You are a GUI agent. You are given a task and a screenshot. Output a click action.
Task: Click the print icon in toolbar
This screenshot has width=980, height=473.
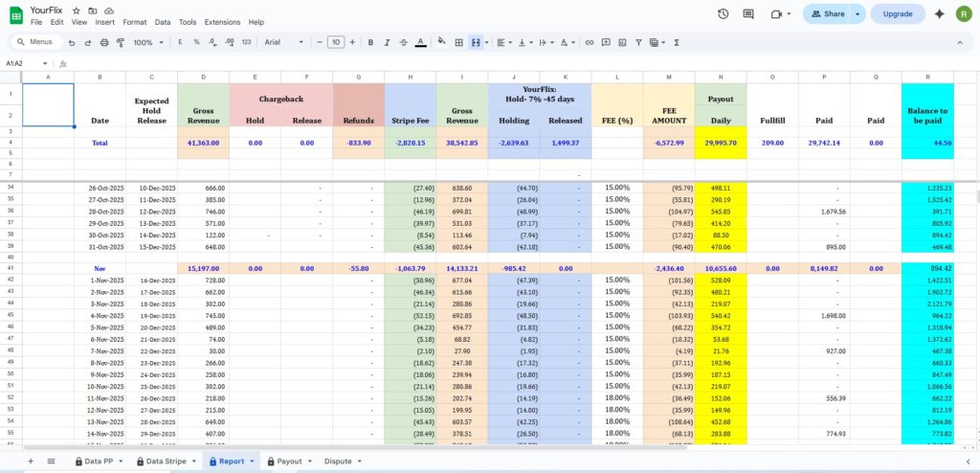(104, 42)
